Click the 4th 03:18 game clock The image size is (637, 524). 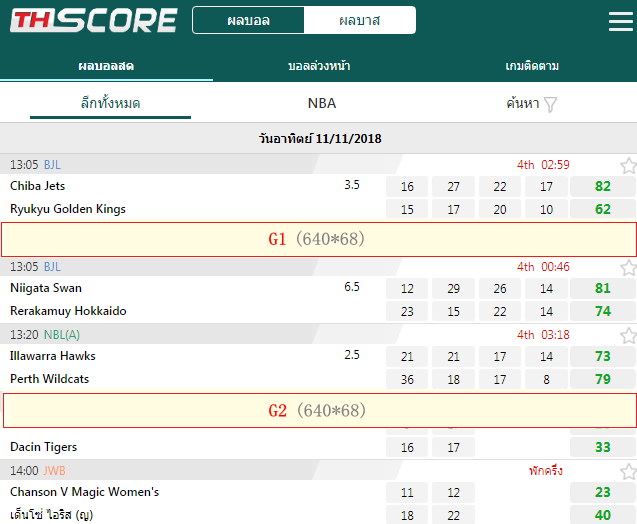point(543,335)
